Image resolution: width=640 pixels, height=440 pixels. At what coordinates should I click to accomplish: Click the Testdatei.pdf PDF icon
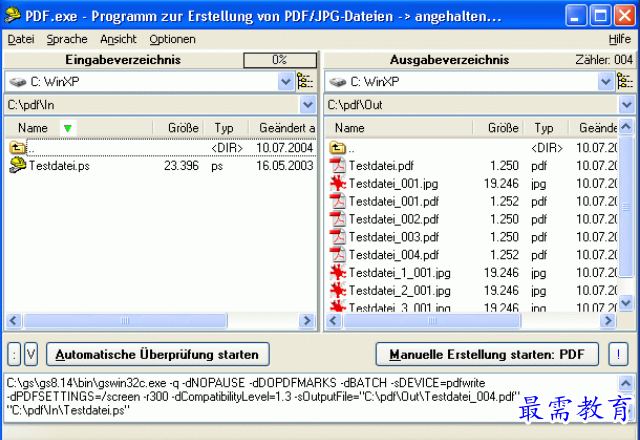click(x=338, y=165)
